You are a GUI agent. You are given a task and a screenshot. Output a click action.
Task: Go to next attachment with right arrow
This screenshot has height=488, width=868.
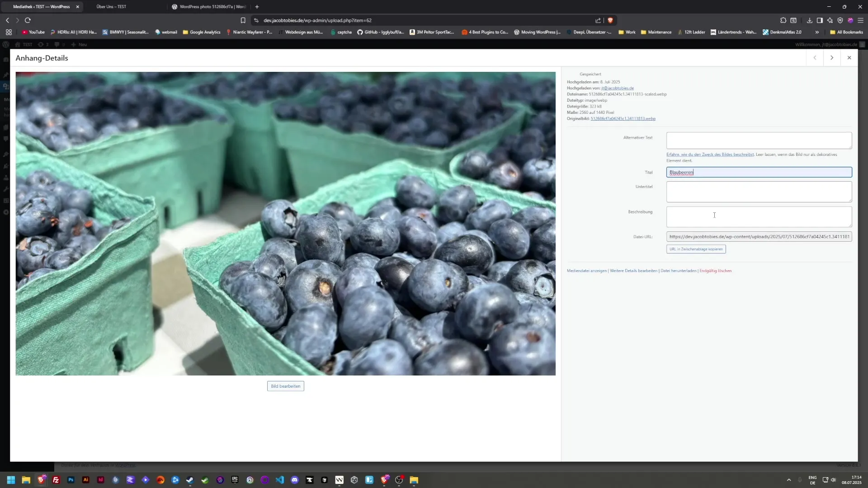coord(832,58)
